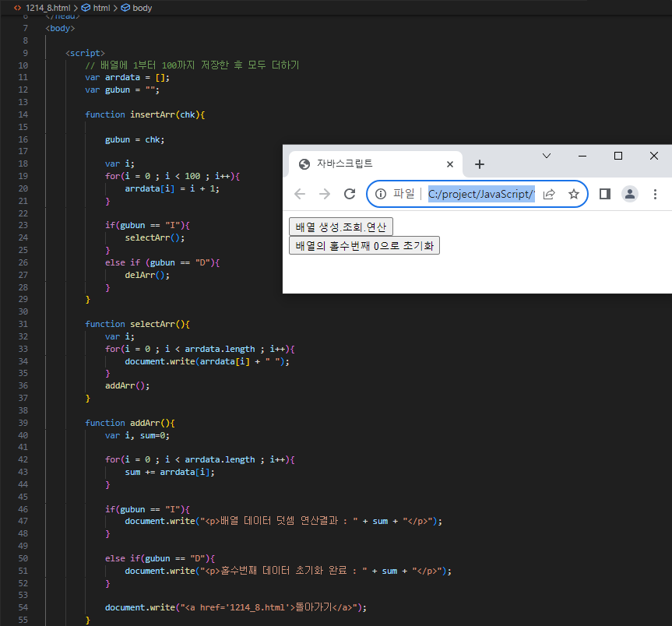Click 'function addArr(){' on line 39
Image resolution: width=672 pixels, height=626 pixels.
click(130, 423)
